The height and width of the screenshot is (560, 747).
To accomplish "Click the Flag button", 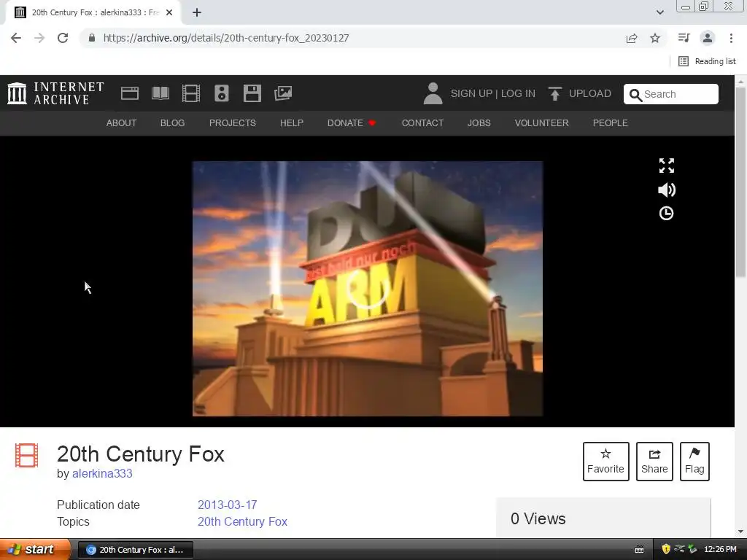I will [x=694, y=462].
